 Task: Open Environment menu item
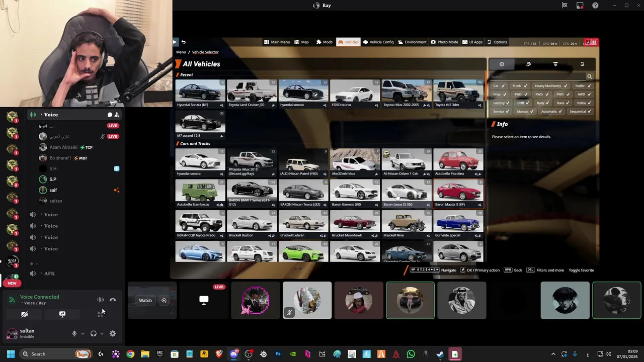tap(412, 42)
